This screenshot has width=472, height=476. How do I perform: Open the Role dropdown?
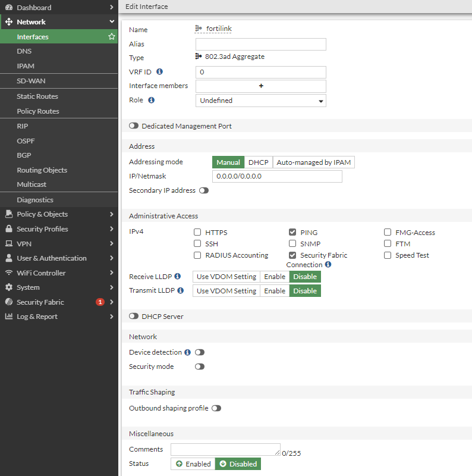260,101
